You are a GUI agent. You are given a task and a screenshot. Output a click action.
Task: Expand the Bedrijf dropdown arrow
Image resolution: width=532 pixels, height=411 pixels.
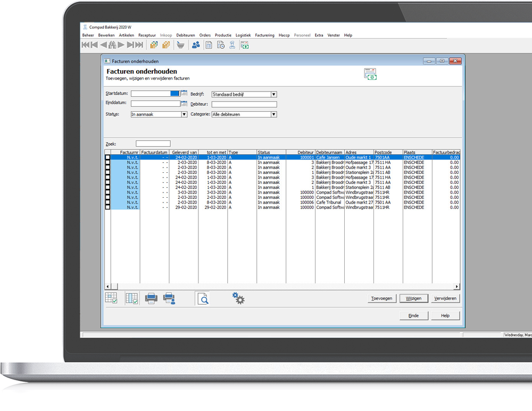click(273, 94)
